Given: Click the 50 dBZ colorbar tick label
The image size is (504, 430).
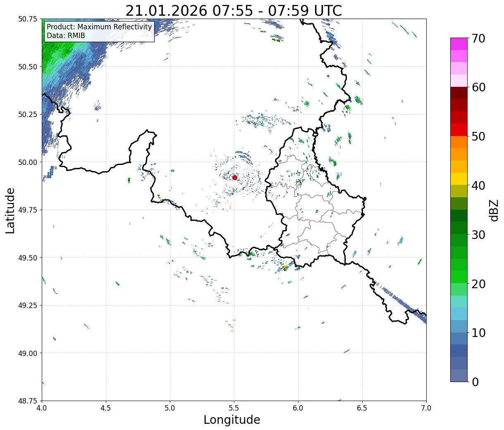Looking at the screenshot, I should click(x=478, y=136).
